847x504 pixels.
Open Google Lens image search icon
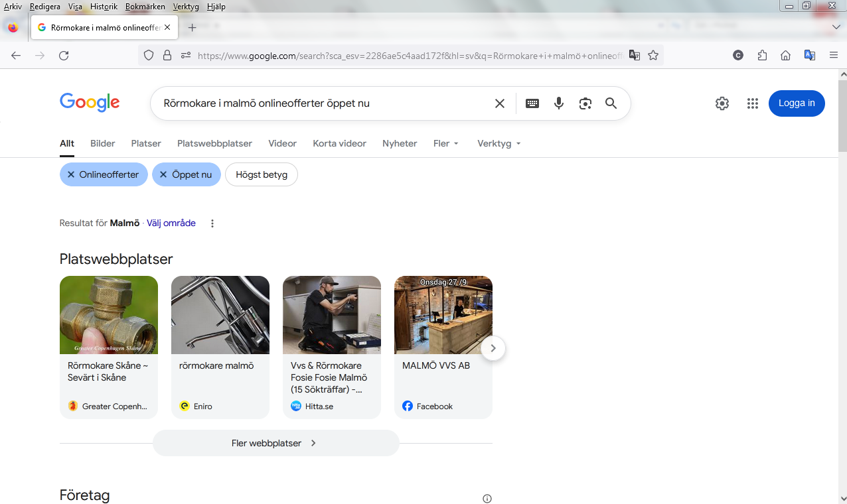coord(585,103)
